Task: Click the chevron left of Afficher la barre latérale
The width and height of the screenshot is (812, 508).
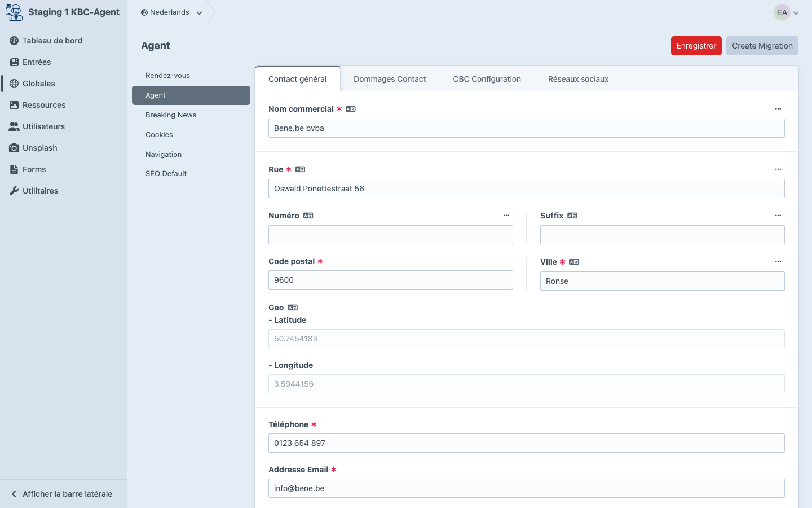Action: (14, 494)
